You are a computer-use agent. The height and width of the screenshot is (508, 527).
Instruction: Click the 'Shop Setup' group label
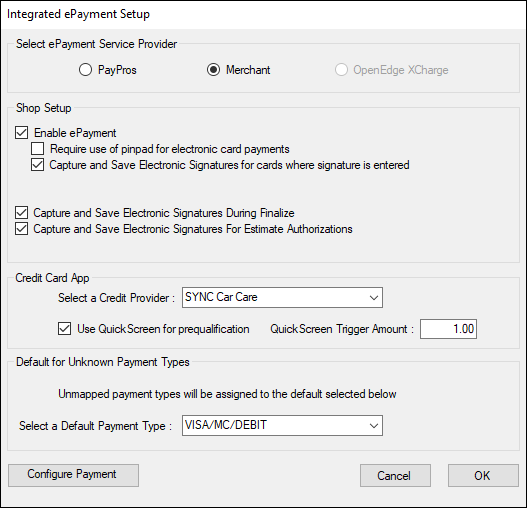[44, 108]
